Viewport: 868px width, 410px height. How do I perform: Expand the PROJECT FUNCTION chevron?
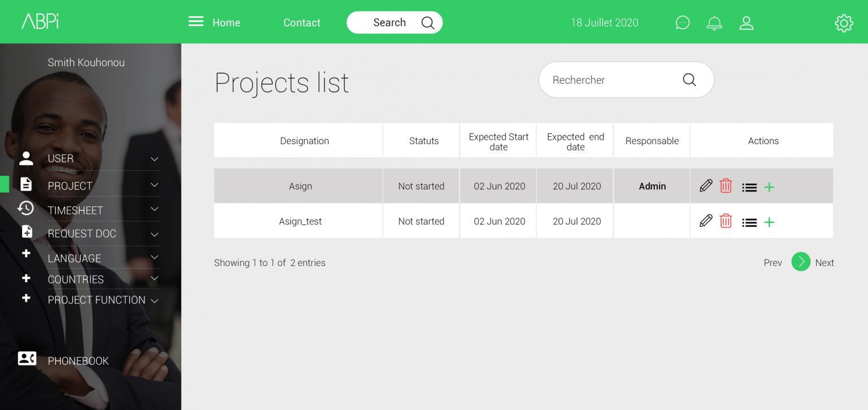pos(154,300)
